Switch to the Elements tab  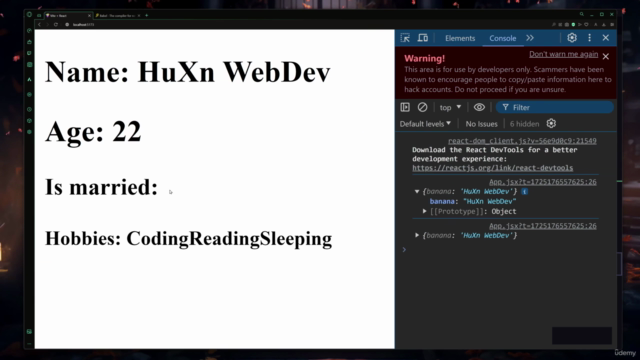460,38
